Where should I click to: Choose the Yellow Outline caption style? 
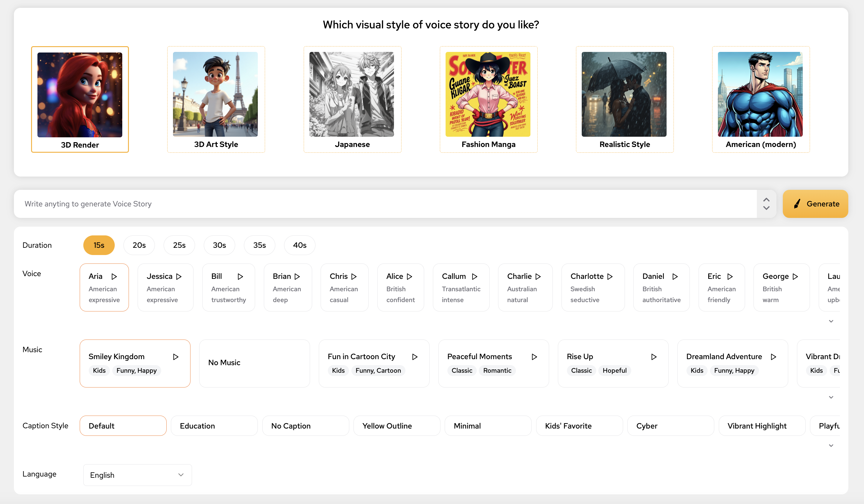396,426
